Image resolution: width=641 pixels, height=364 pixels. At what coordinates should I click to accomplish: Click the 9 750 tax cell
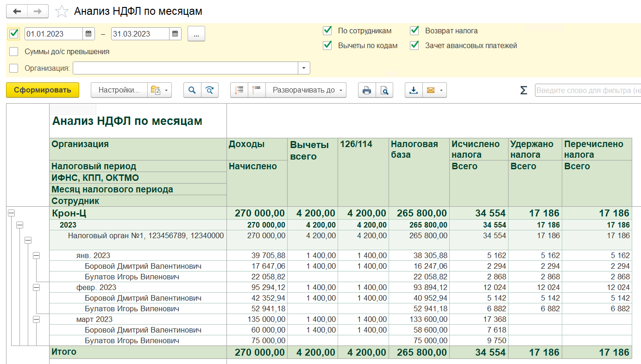[479, 340]
